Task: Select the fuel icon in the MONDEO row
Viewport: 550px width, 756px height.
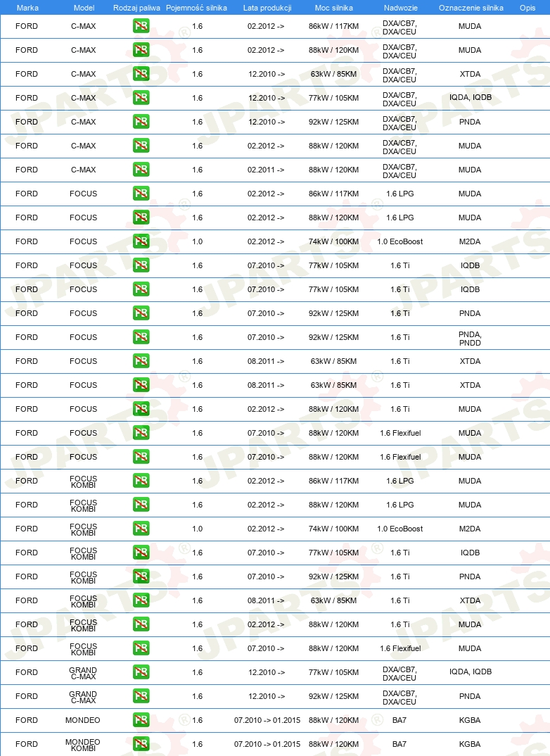Action: [141, 720]
